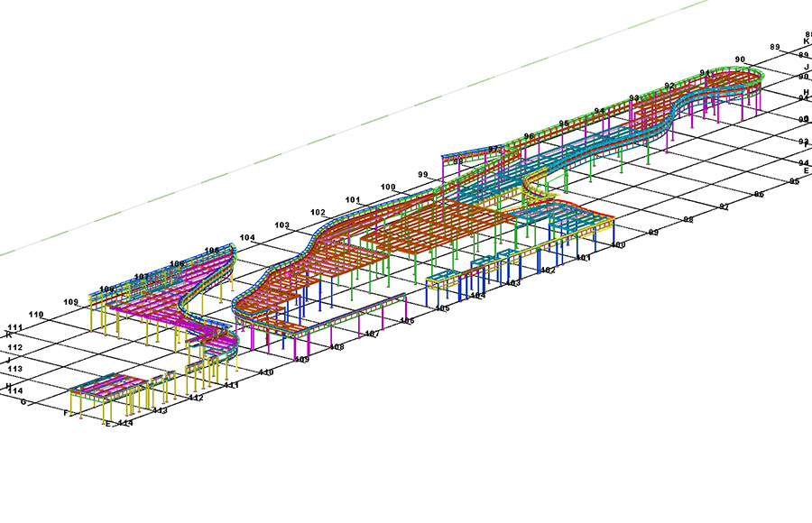This screenshot has width=812, height=523.
Task: Select grid label 110 on upper row
Action: pos(36,315)
